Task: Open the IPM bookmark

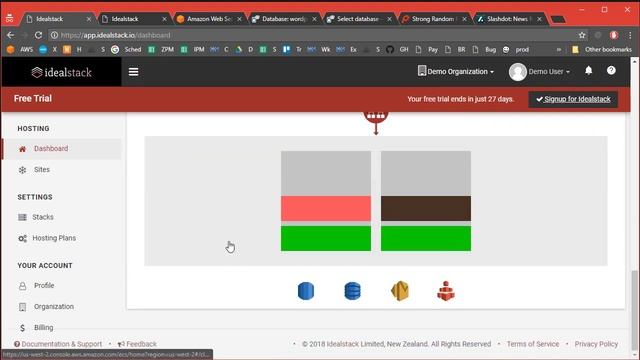Action: (x=193, y=49)
